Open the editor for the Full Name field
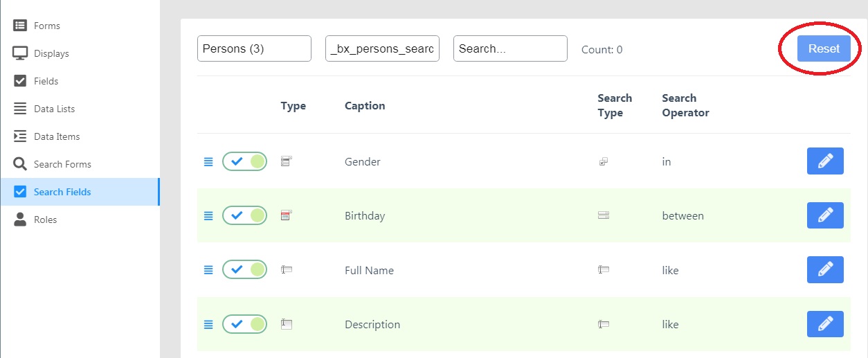This screenshot has height=358, width=868. (x=825, y=269)
